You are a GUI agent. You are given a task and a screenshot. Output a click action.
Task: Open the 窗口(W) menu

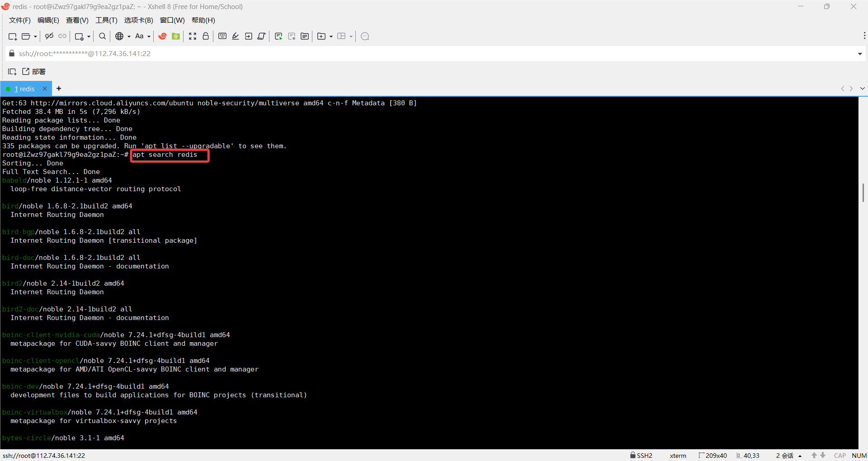coord(172,20)
